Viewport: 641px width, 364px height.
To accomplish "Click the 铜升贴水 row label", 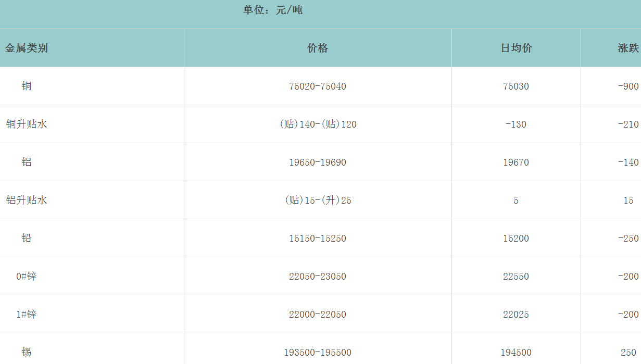I will click(27, 124).
